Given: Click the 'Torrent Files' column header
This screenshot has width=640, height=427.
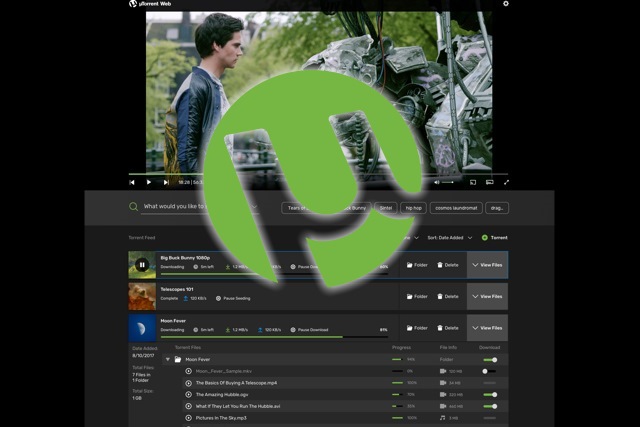Looking at the screenshot, I should pyautogui.click(x=188, y=348).
